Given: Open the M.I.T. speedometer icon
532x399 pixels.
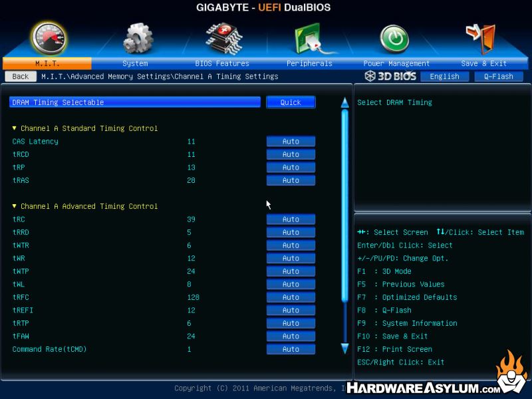Looking at the screenshot, I should [49, 39].
